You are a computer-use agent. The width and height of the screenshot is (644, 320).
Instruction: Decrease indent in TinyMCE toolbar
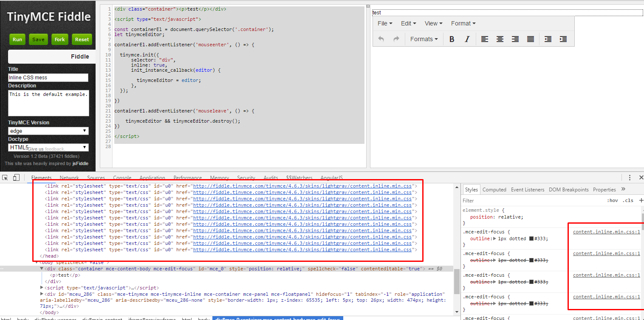tap(548, 39)
